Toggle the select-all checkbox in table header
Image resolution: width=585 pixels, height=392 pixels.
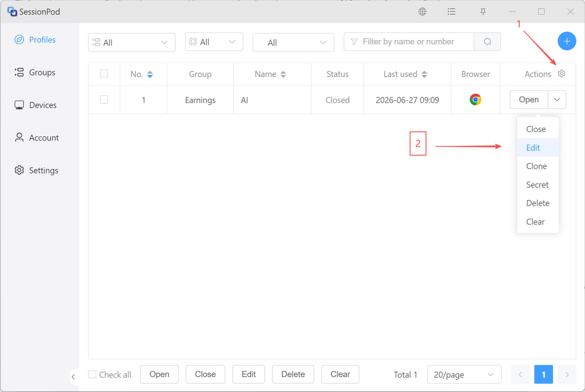tap(104, 73)
